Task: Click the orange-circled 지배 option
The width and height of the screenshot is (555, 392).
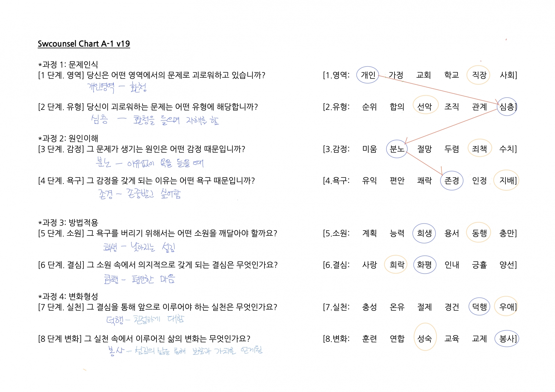Action: tap(507, 181)
